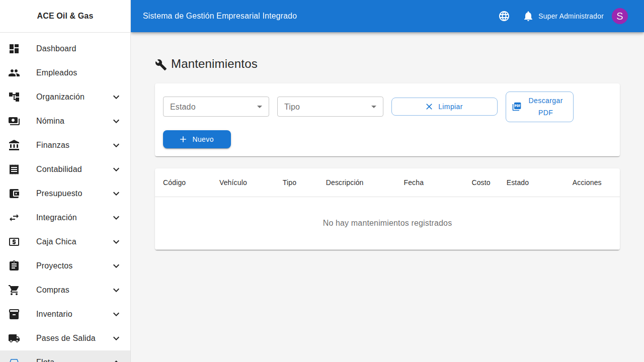The image size is (644, 362).
Task: Collapse the Fleta section chevron
Action: click(x=116, y=360)
